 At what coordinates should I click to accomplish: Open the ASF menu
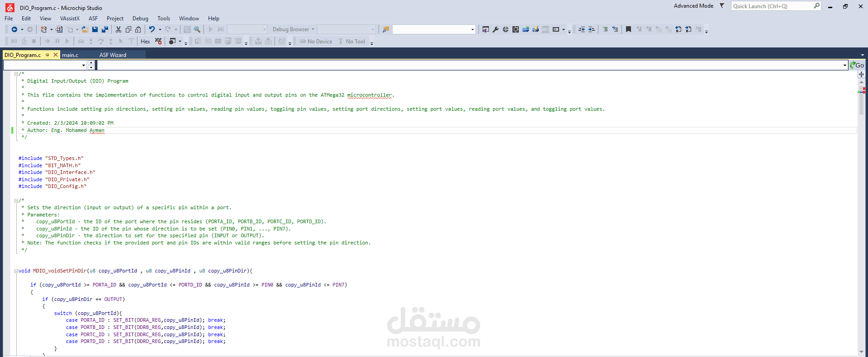(x=93, y=19)
